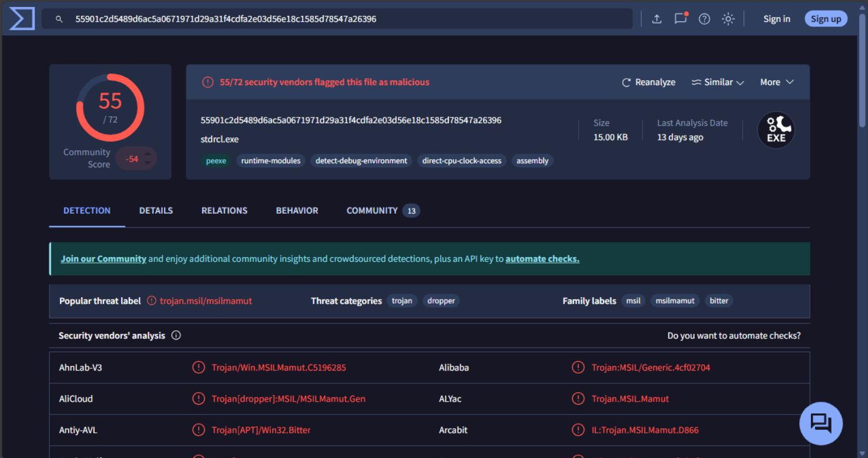Open the help question mark icon
Viewport: 868px width, 458px height.
(704, 19)
